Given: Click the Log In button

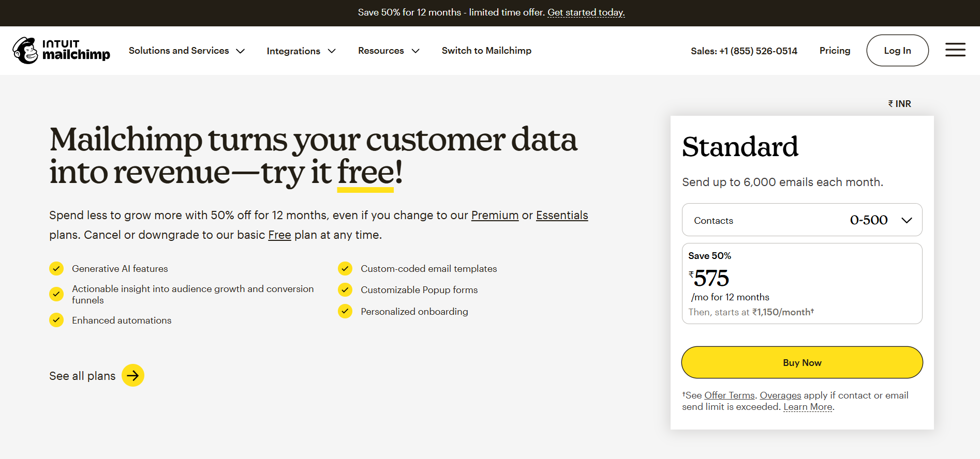Looking at the screenshot, I should tap(897, 50).
